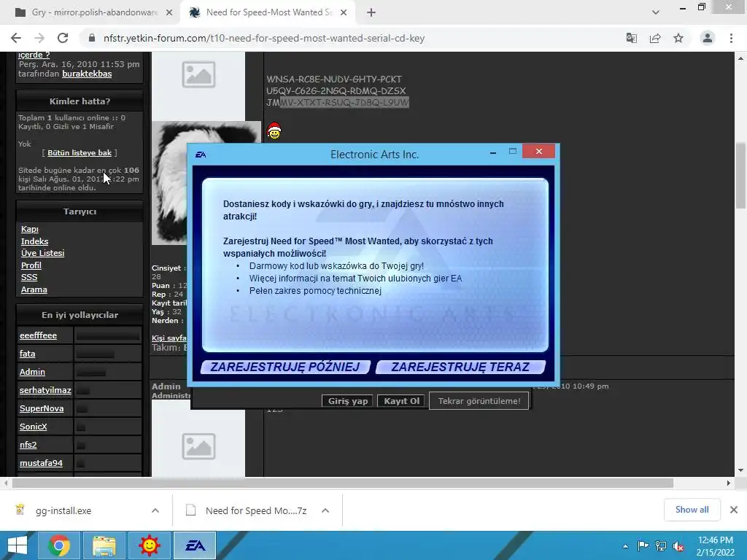Viewport: 747px width, 560px height.
Task: Switch to the Gry mirror.polish-abandonware tab
Action: click(94, 12)
